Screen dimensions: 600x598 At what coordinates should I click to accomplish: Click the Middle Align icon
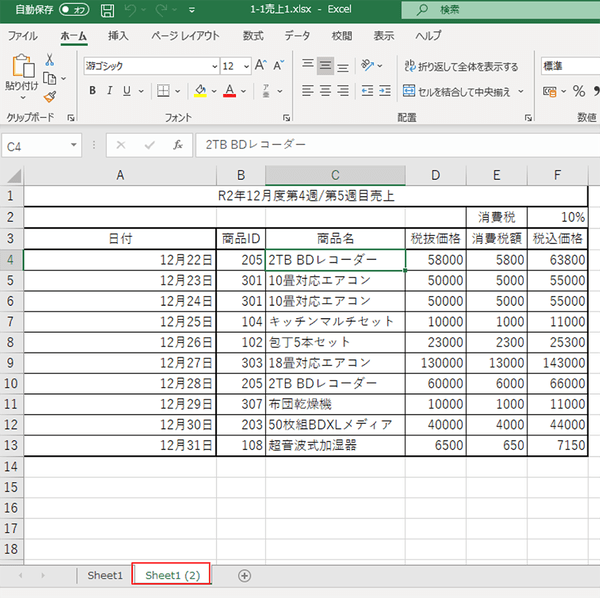tap(325, 65)
